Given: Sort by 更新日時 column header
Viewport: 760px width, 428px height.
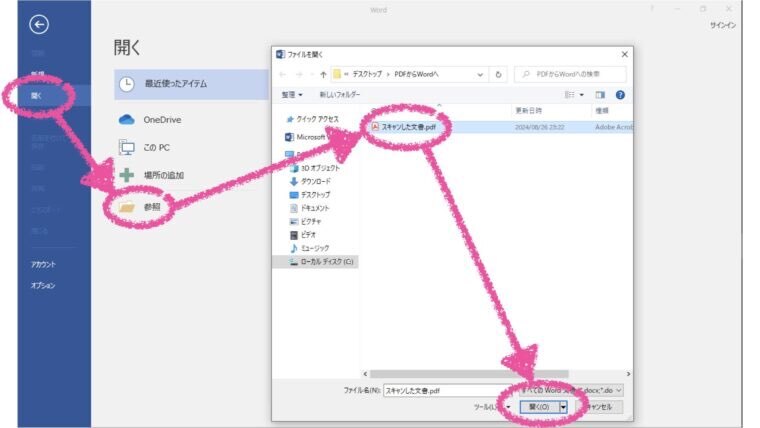Looking at the screenshot, I should click(528, 111).
